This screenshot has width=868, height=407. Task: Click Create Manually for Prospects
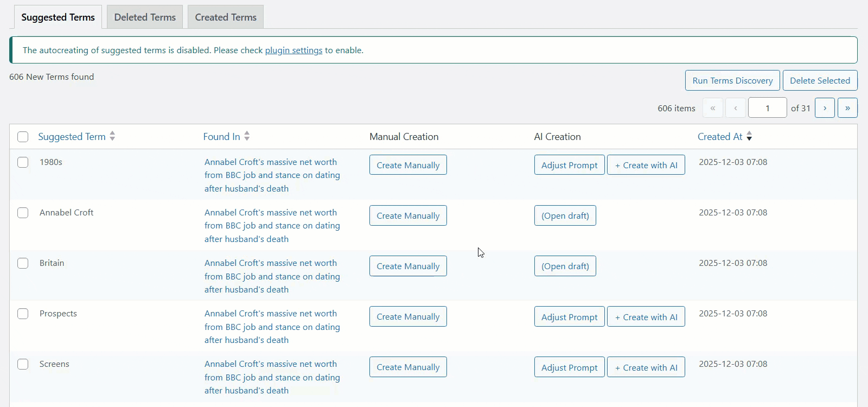pos(408,316)
